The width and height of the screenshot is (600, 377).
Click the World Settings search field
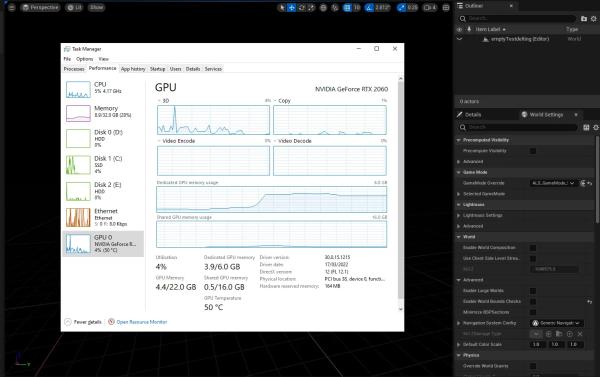pos(517,127)
